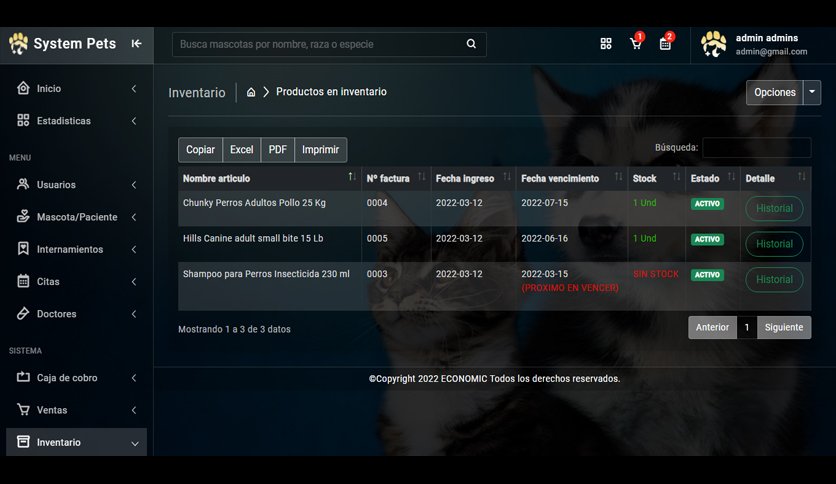Click the Imprimir button
The width and height of the screenshot is (836, 484).
tap(320, 150)
